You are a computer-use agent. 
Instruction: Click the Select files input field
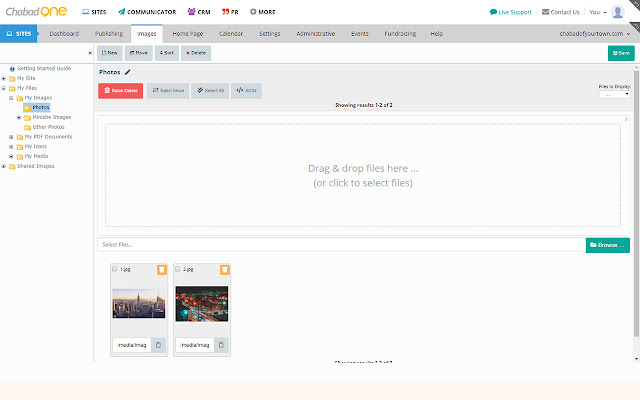pos(342,245)
